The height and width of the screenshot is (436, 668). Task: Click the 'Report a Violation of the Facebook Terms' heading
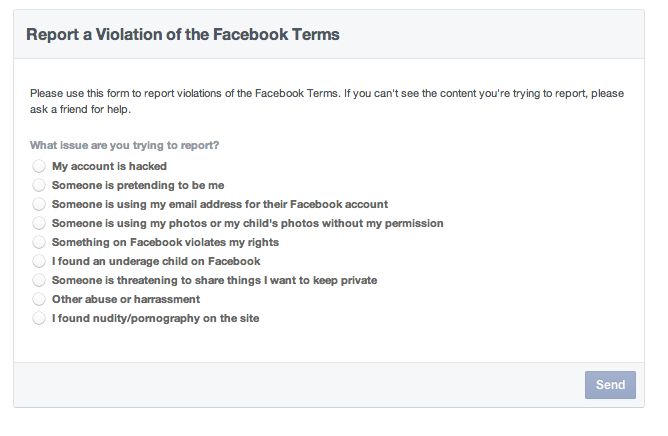pyautogui.click(x=183, y=34)
